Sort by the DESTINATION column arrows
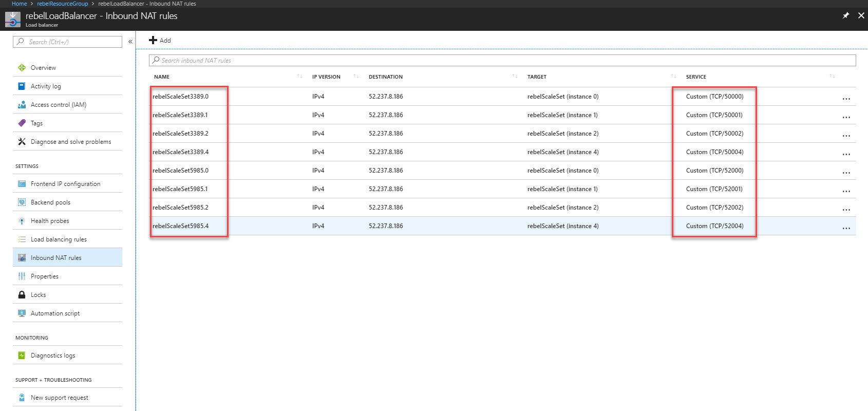The image size is (868, 411). coord(515,76)
